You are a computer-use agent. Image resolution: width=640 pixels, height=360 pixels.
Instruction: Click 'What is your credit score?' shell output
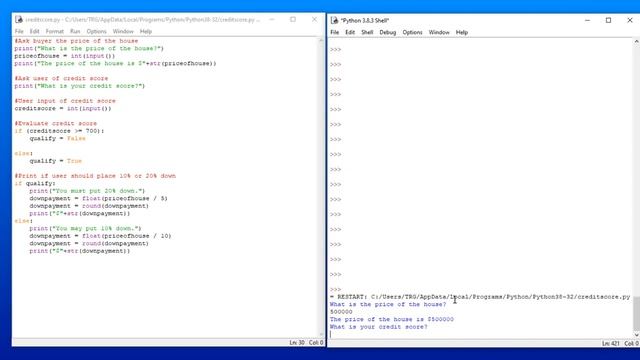(x=378, y=327)
